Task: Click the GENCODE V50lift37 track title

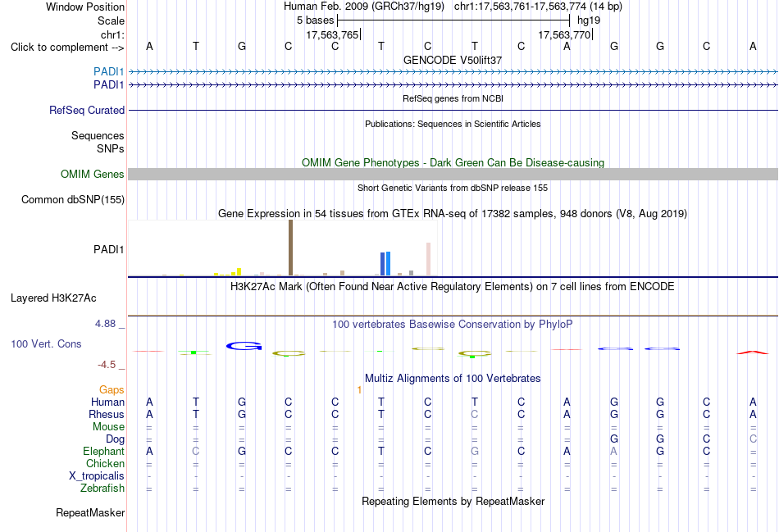Action: click(453, 60)
